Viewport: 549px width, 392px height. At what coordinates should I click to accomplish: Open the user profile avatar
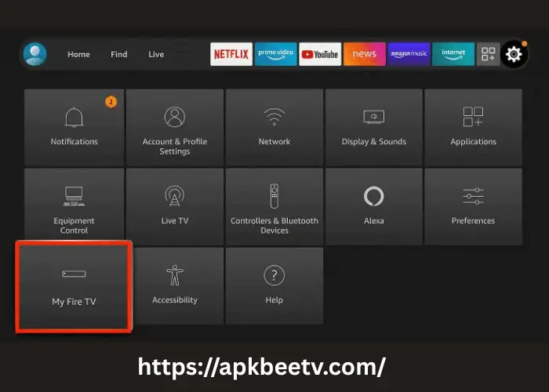tap(35, 54)
